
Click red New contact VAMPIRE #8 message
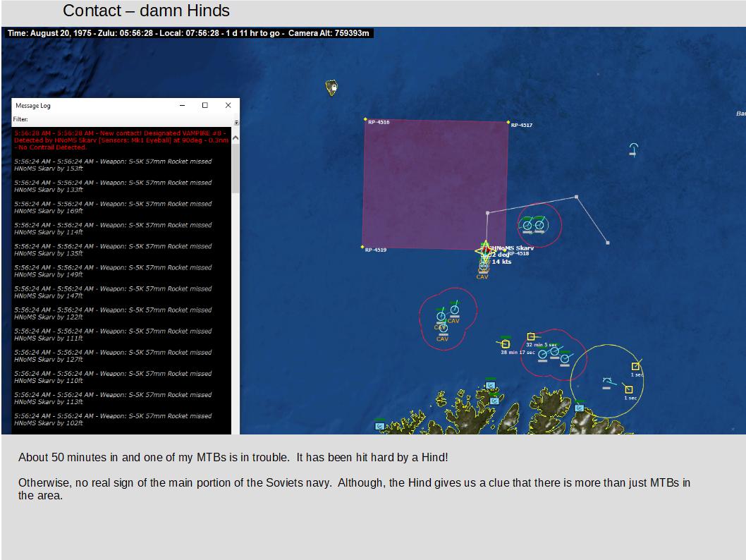click(121, 140)
